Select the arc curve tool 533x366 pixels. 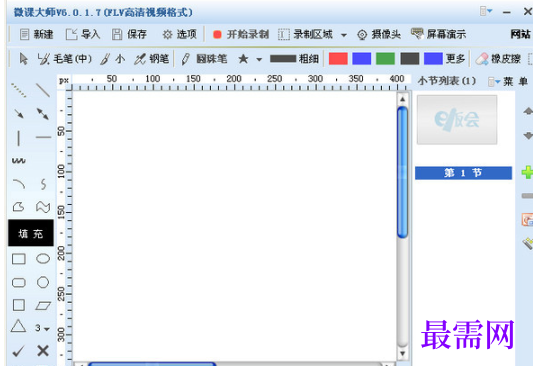19,184
